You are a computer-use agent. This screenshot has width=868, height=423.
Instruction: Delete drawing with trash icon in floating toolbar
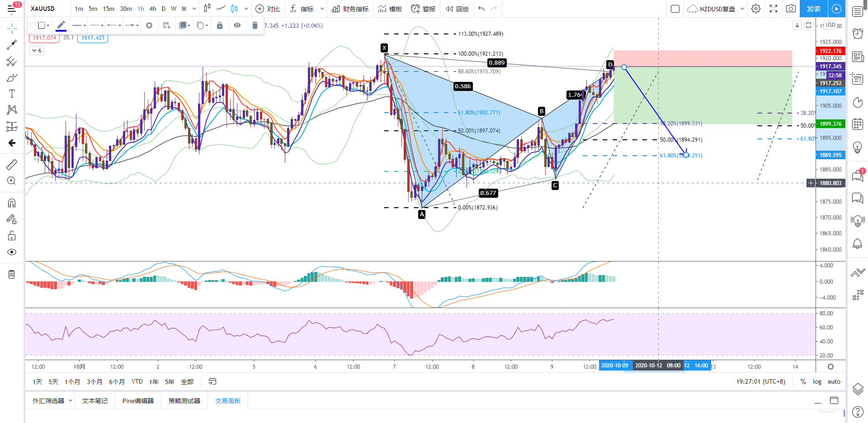click(255, 25)
